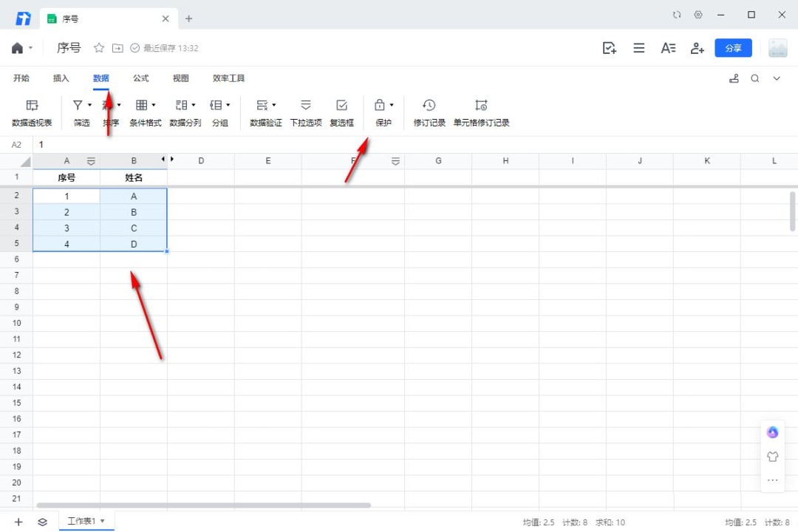Collapse the toolbar with the chevron arrow
This screenshot has width=798, height=532.
(777, 78)
